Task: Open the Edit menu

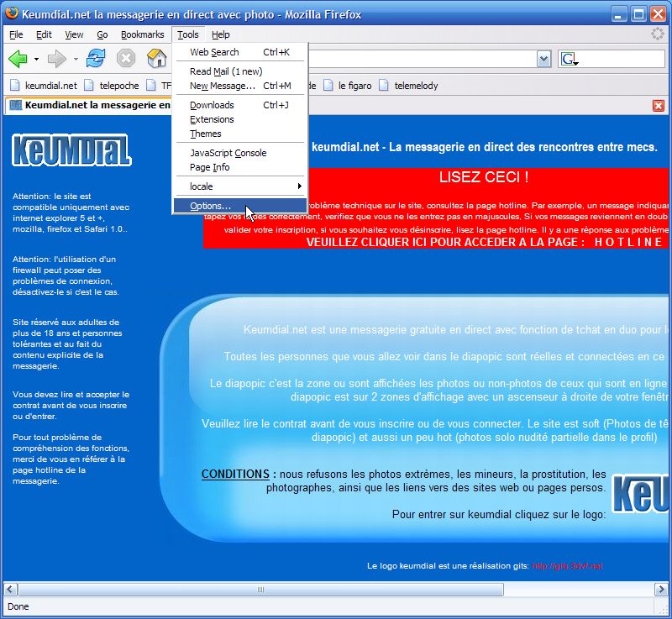Action: (44, 34)
